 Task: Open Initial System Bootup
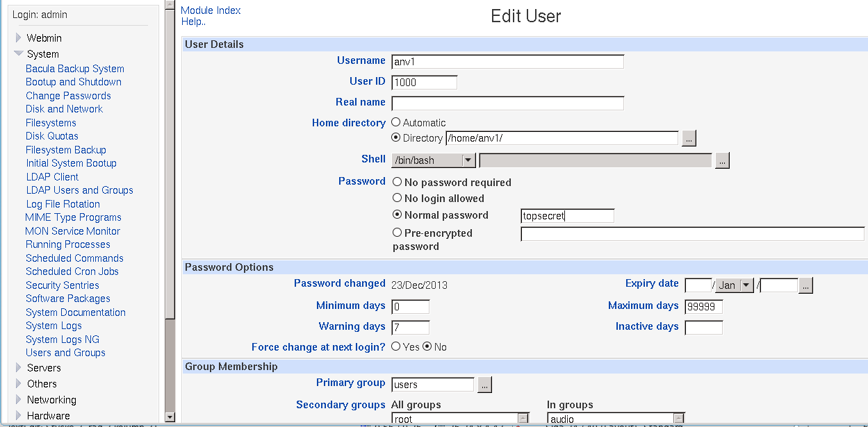[72, 163]
